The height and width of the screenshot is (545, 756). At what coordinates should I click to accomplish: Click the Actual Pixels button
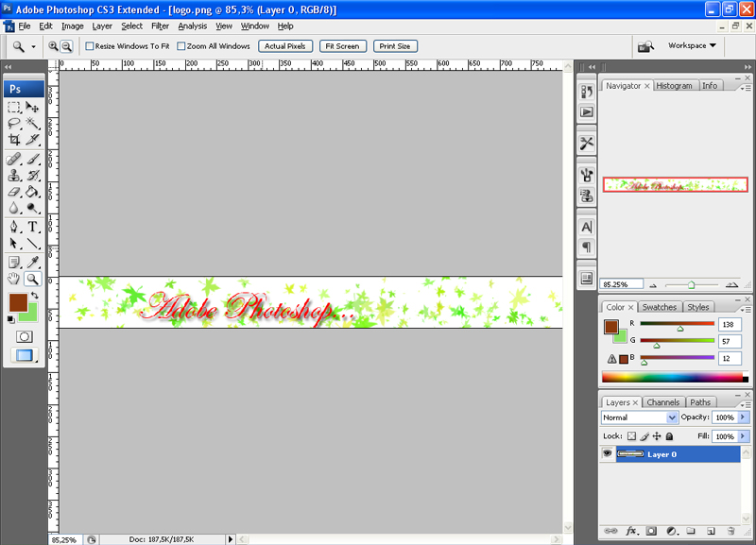tap(285, 46)
